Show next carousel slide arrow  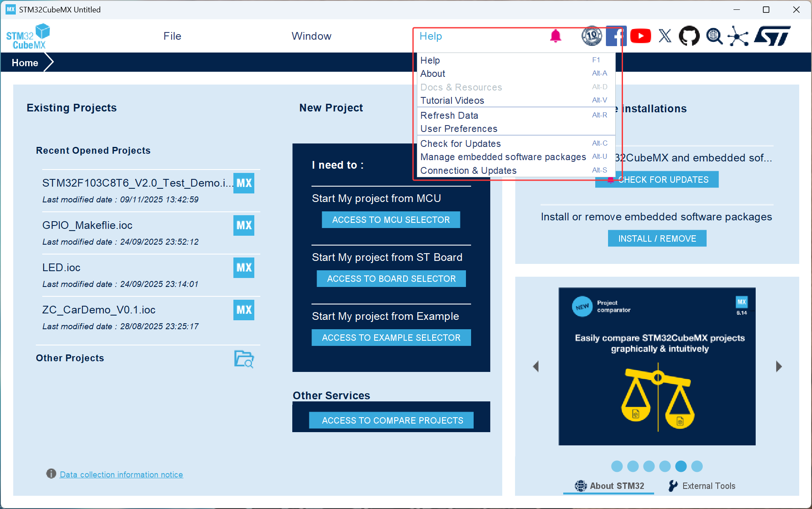[778, 366]
